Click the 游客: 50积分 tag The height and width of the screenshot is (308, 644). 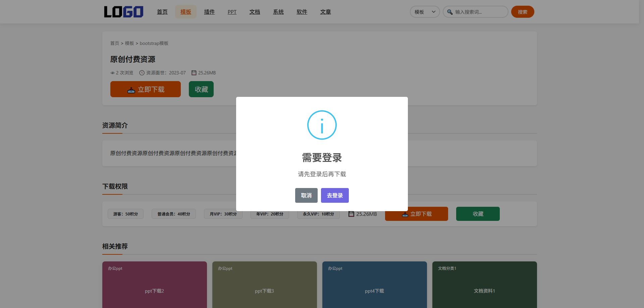[125, 214]
